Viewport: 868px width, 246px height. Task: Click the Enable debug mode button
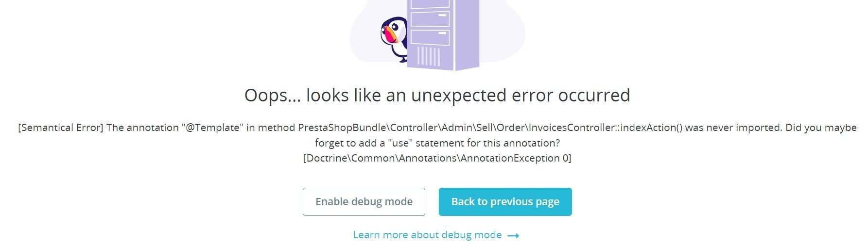(x=364, y=202)
